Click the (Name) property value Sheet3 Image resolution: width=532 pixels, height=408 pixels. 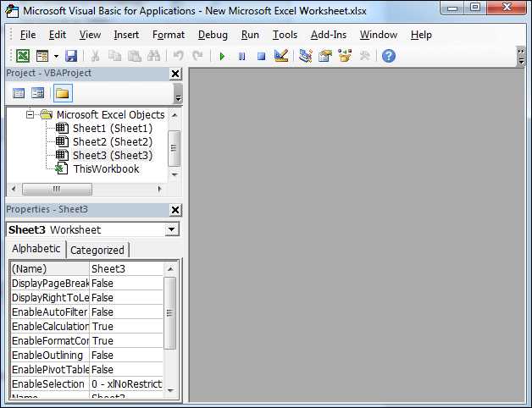[x=126, y=268]
